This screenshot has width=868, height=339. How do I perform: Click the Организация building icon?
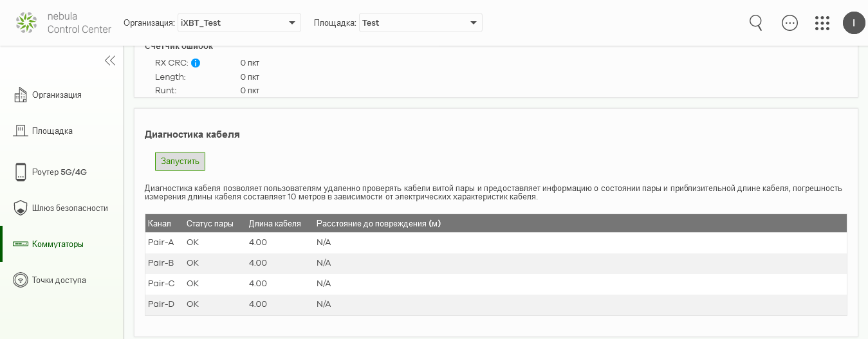21,95
